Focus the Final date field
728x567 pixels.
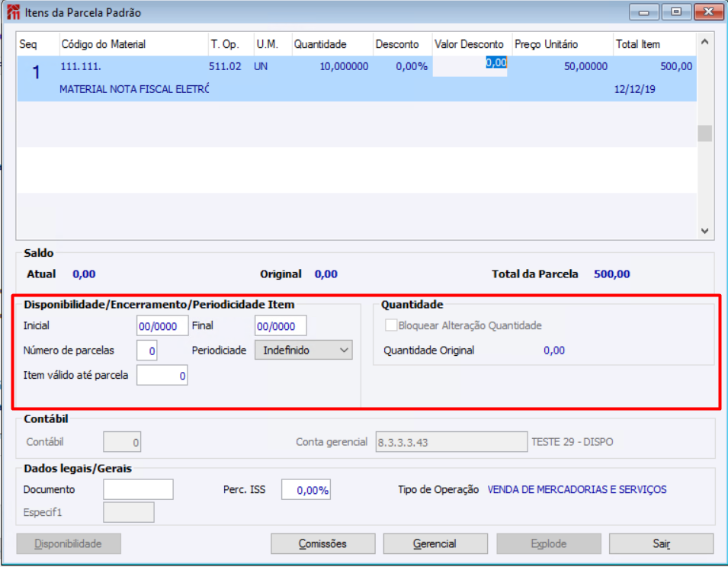281,325
